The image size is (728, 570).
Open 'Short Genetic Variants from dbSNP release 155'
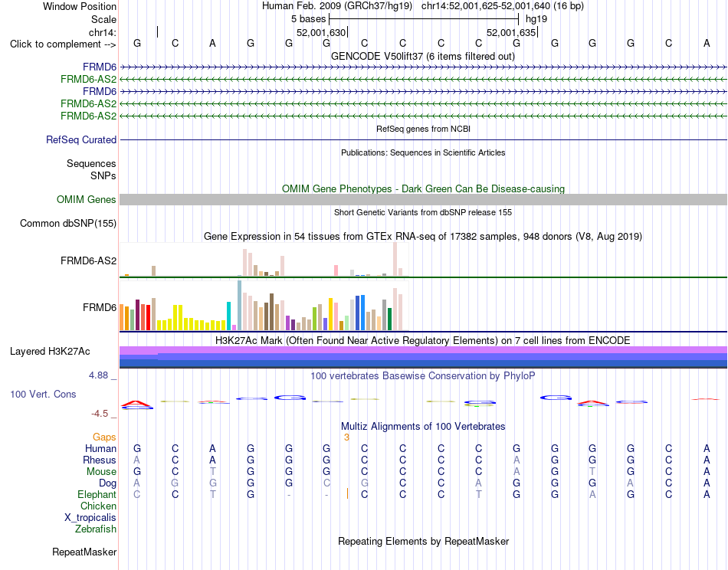click(423, 212)
